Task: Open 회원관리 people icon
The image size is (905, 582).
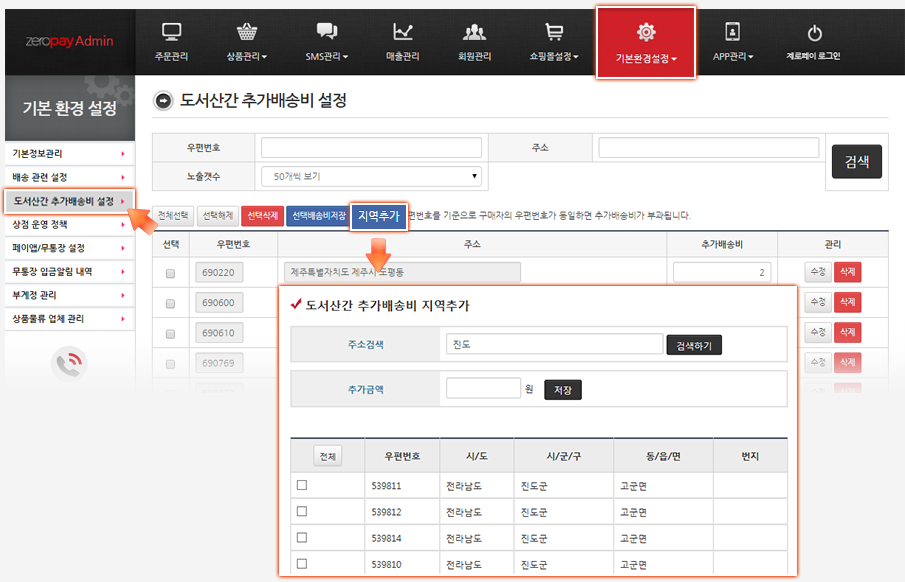Action: point(474,32)
